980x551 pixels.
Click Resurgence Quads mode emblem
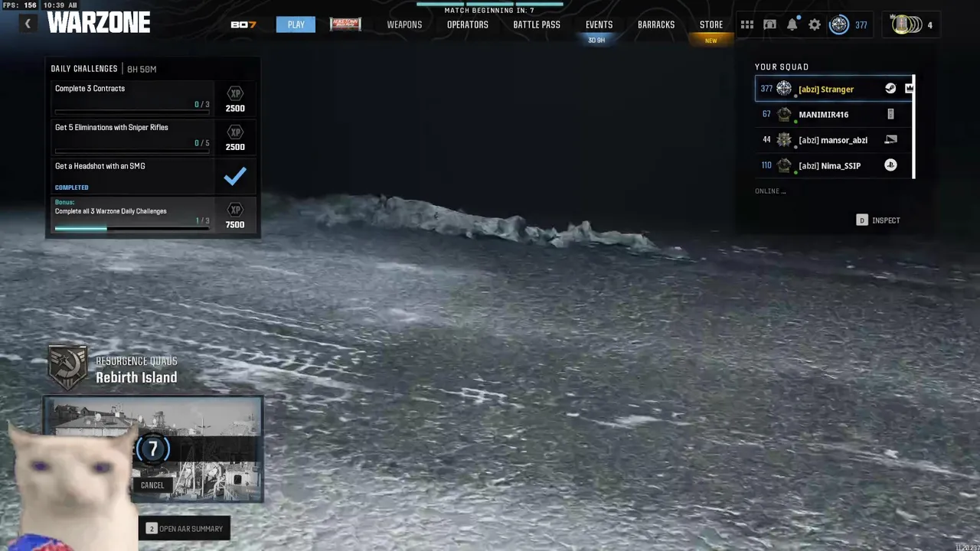tap(67, 367)
